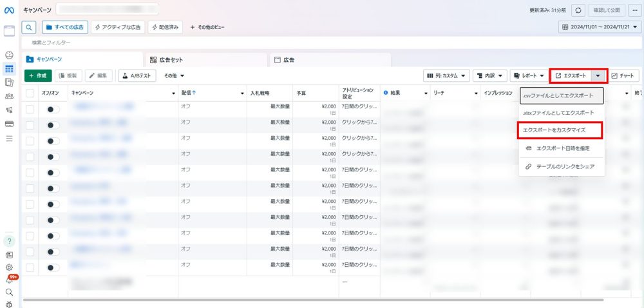The height and width of the screenshot is (308, 644).
Task: Open the settings gear icon
Action: 9,267
